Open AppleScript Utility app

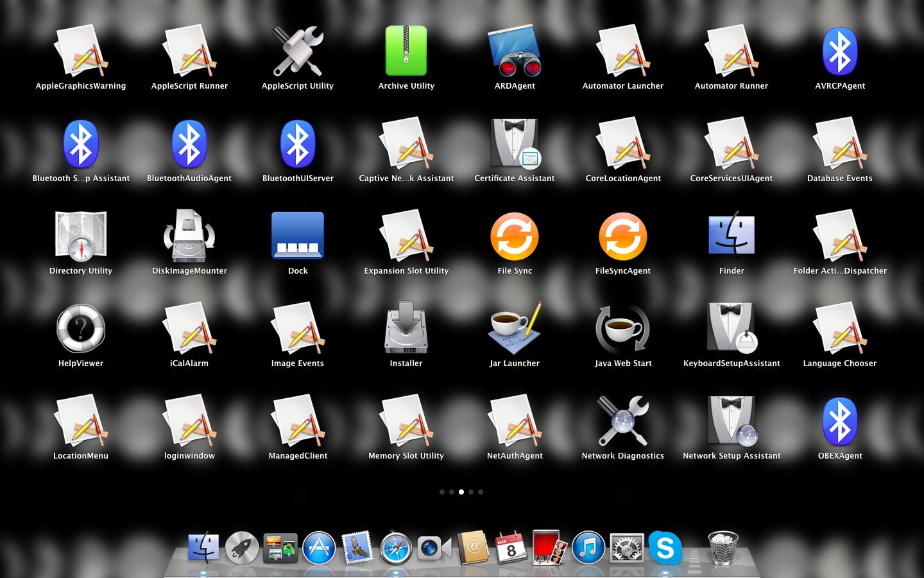click(298, 51)
